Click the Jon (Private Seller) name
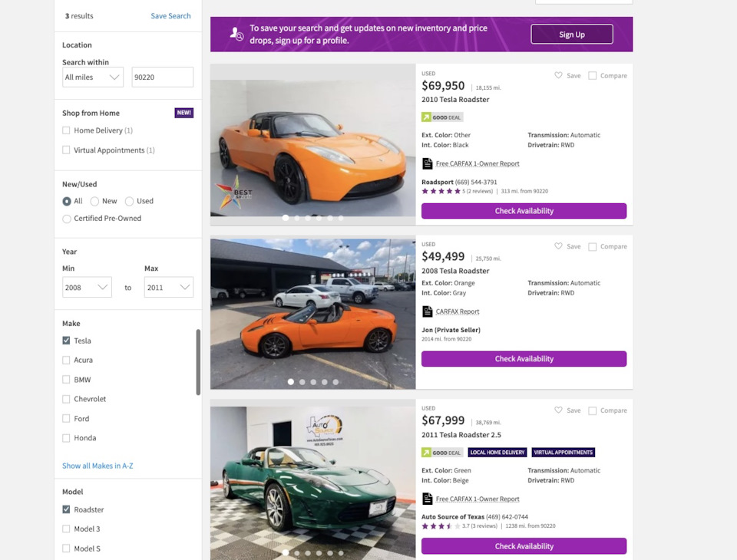Image resolution: width=737 pixels, height=560 pixels. tap(451, 330)
